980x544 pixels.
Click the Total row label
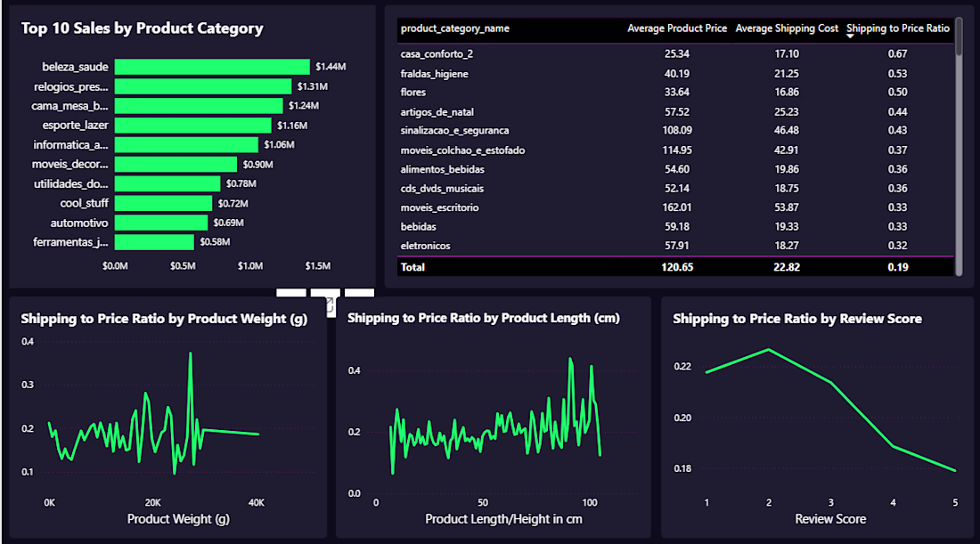pos(412,267)
